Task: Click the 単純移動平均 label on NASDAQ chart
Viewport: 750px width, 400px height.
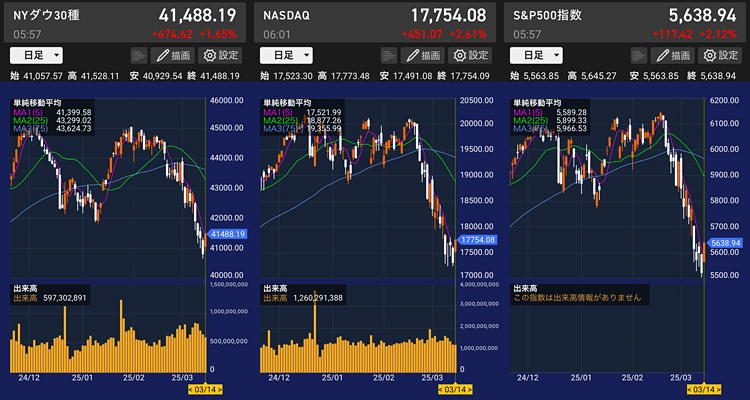Action: (x=287, y=103)
